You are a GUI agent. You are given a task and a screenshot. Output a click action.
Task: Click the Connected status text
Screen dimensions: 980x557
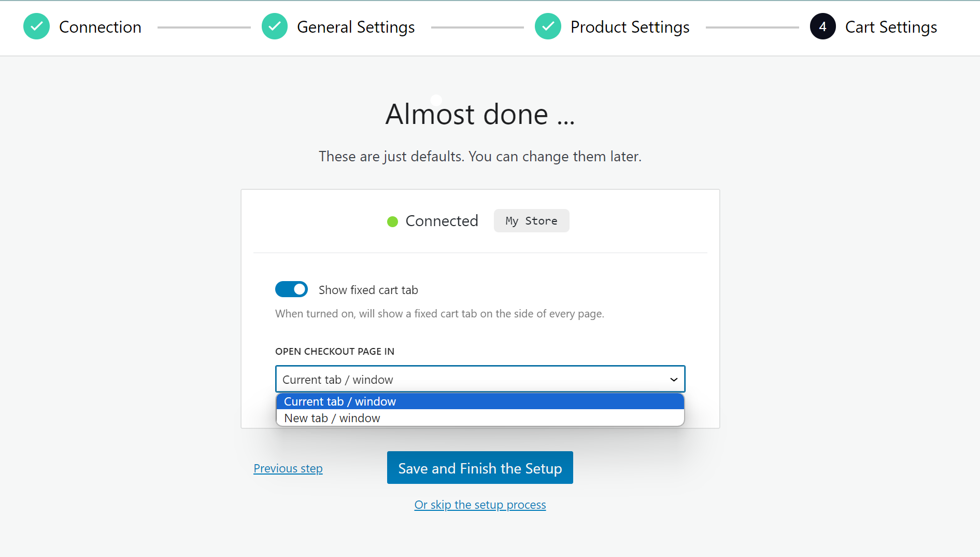click(442, 221)
